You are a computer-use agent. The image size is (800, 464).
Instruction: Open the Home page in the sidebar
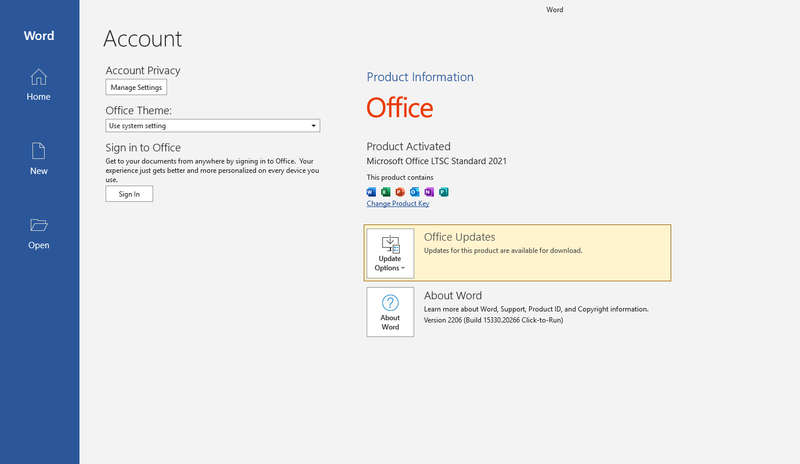38,85
